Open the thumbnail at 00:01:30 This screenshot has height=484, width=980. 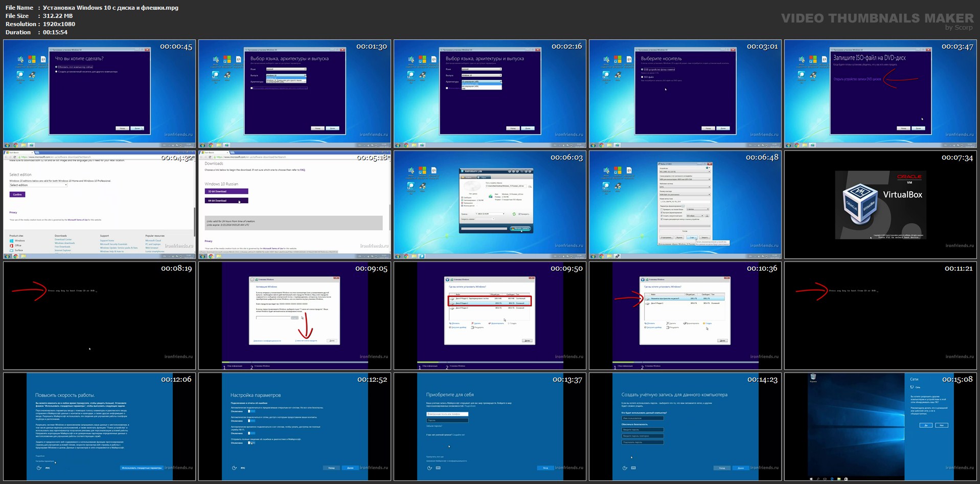coord(294,94)
